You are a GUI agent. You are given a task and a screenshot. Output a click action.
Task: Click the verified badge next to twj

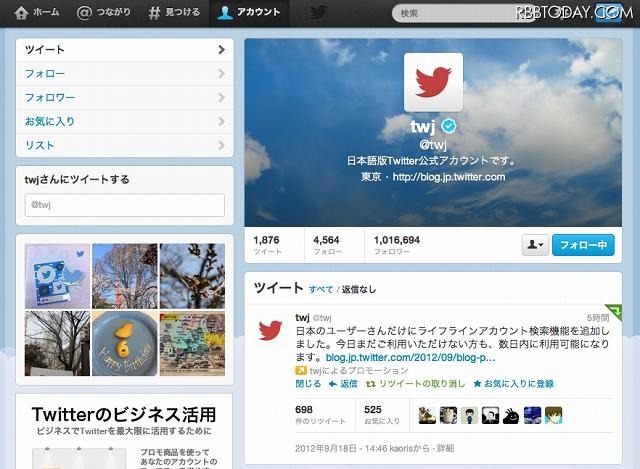449,126
